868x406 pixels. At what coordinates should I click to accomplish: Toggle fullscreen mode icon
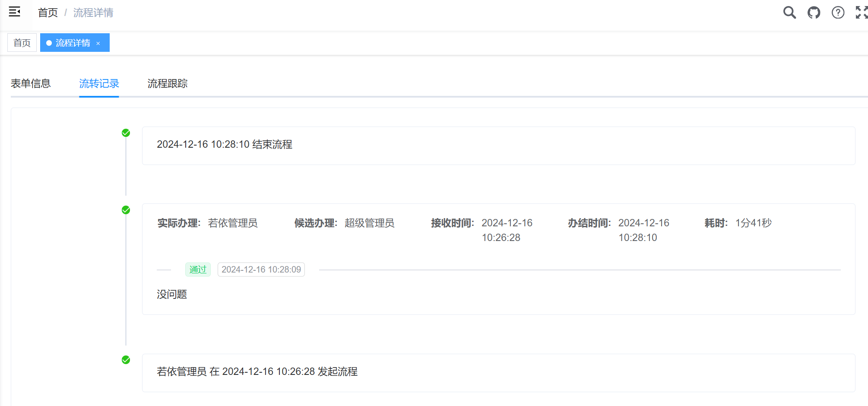(x=861, y=13)
